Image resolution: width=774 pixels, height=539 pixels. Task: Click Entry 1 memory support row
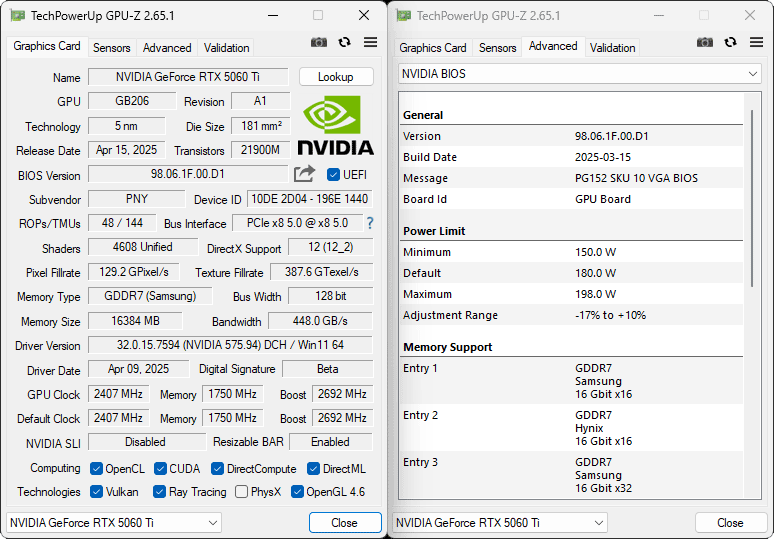click(x=572, y=381)
